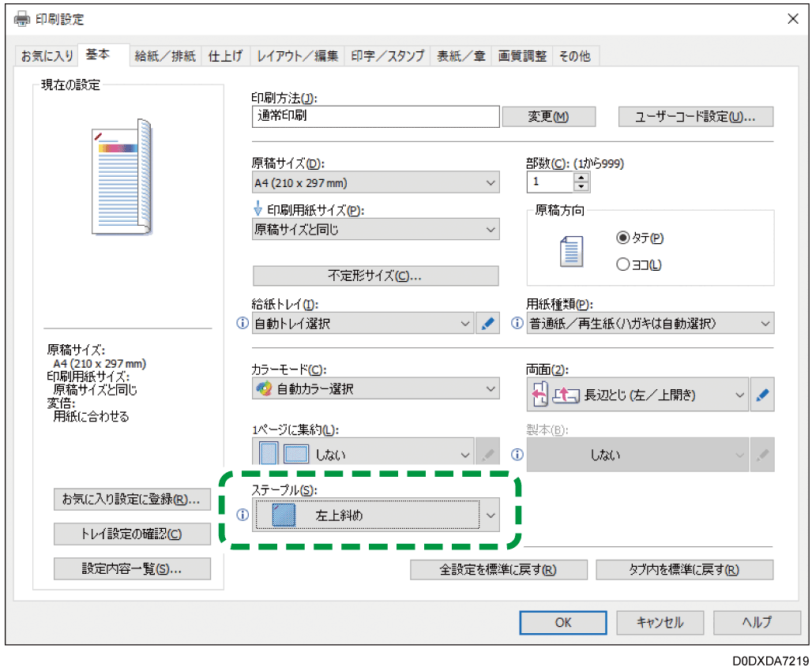Image resolution: width=812 pixels, height=671 pixels.
Task: Switch to the 画質調整 tab
Action: [521, 55]
